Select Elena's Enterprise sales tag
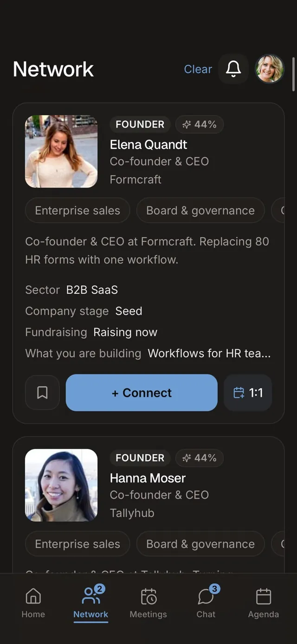 click(77, 211)
